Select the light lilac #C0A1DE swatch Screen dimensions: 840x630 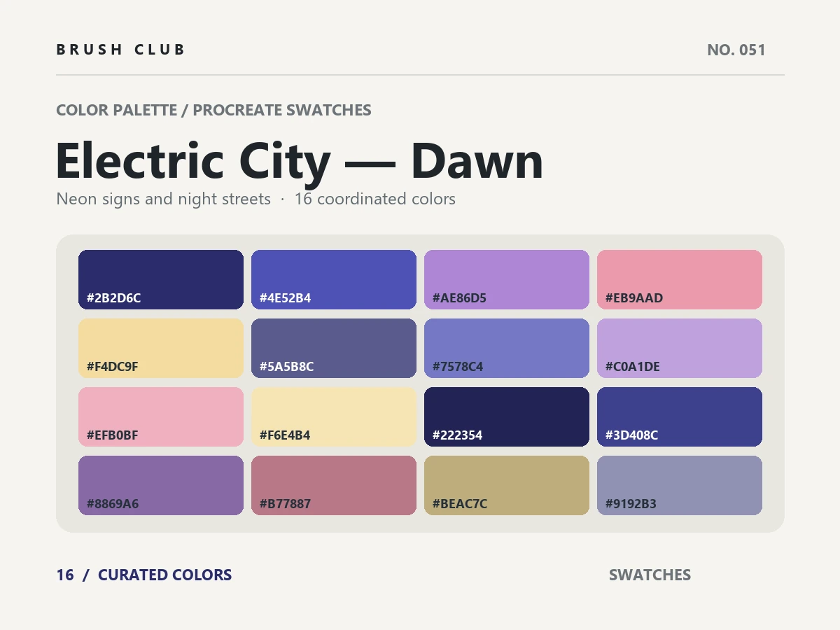(680, 349)
